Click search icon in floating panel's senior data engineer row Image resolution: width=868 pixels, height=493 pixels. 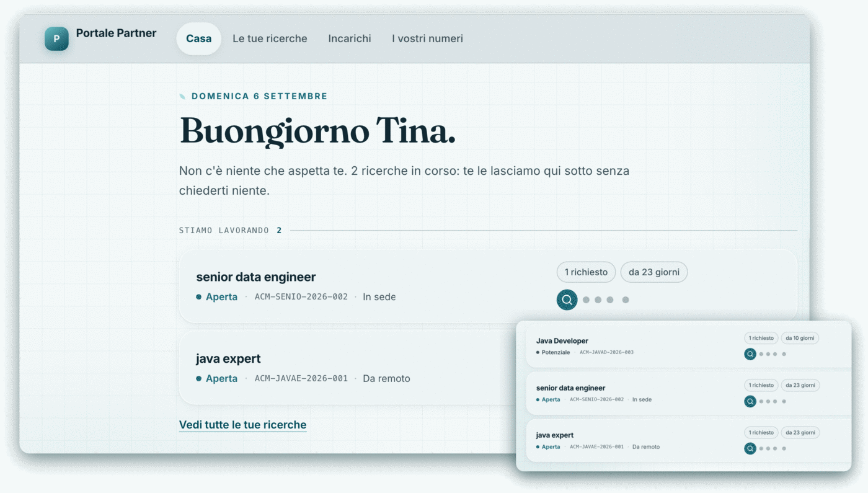[x=750, y=401]
